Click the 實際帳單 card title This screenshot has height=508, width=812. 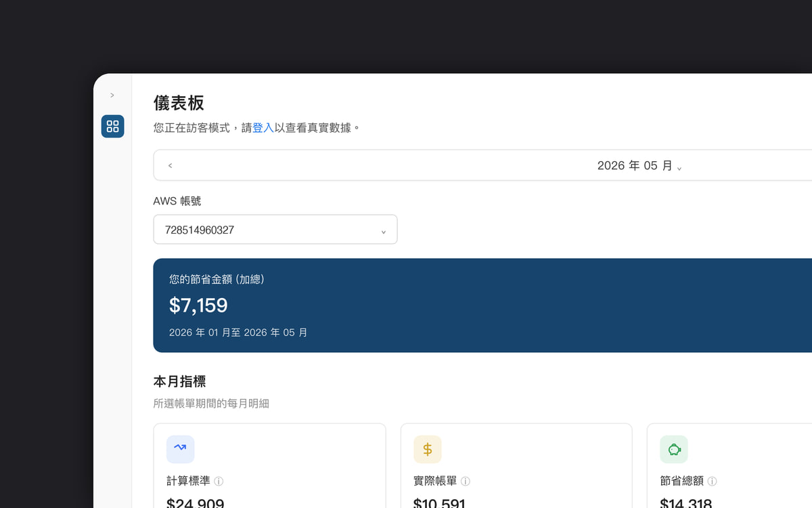[435, 481]
